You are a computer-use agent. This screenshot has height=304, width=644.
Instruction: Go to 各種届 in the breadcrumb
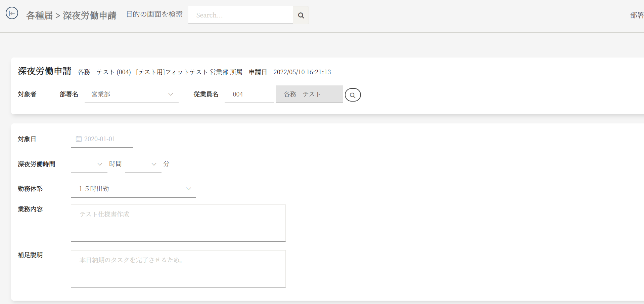pyautogui.click(x=39, y=15)
